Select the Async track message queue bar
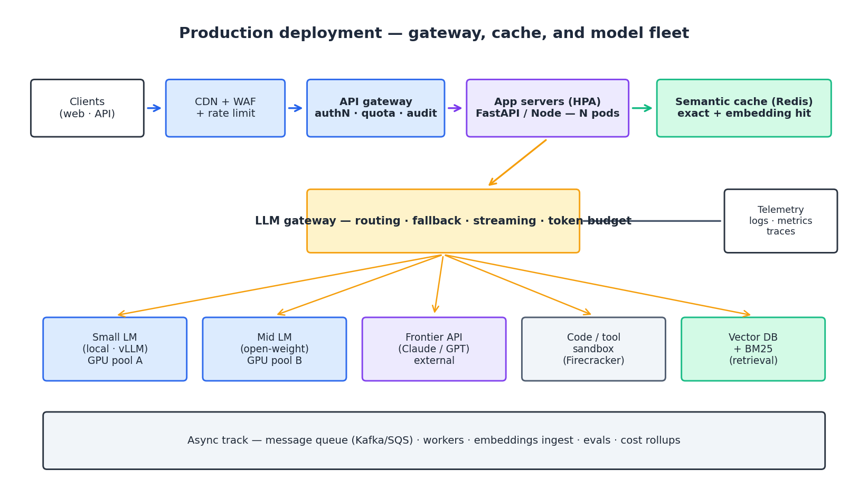This screenshot has width=868, height=497. 433,440
